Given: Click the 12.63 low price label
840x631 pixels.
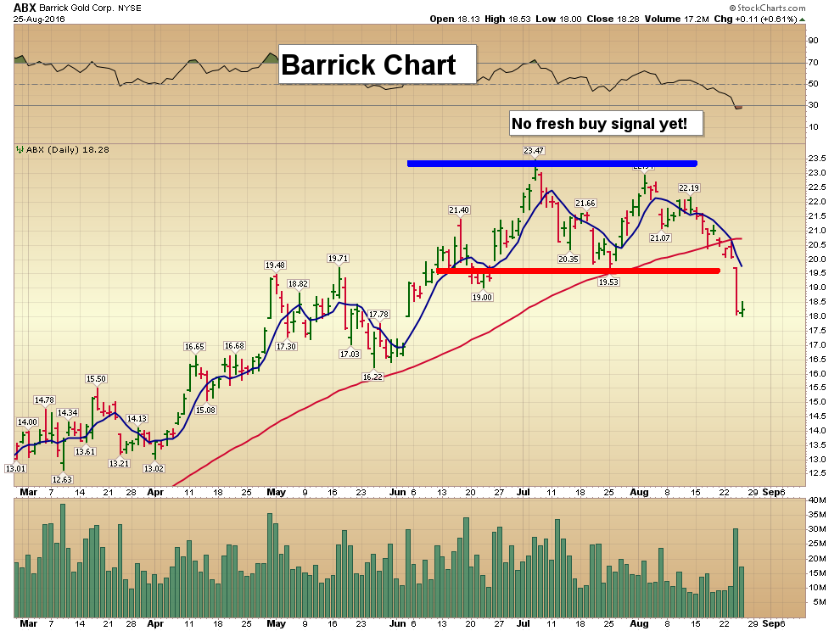Looking at the screenshot, I should (62, 479).
